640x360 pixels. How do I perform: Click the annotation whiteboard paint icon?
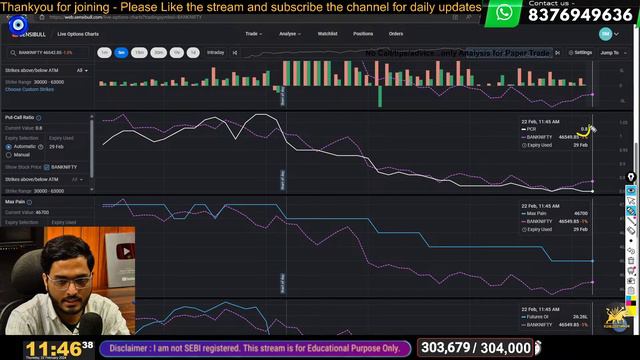pyautogui.click(x=631, y=271)
